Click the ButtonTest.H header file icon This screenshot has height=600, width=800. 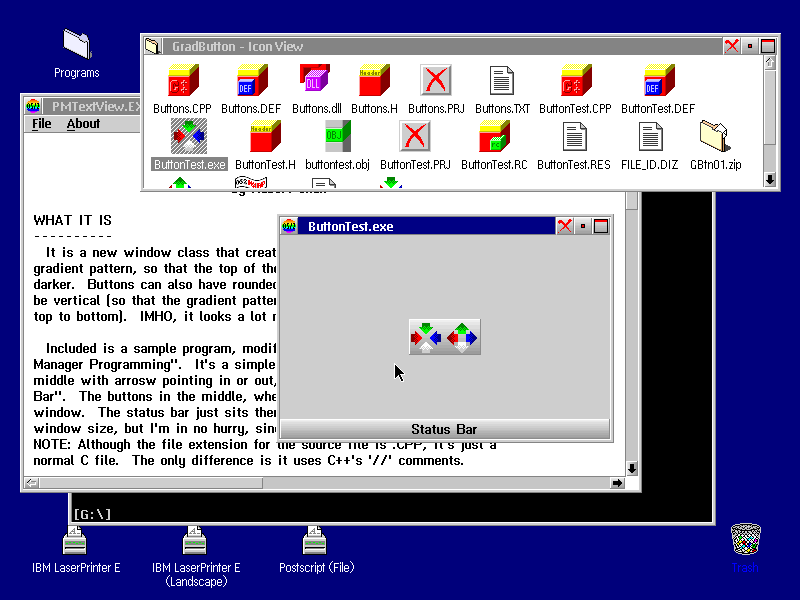tap(265, 137)
